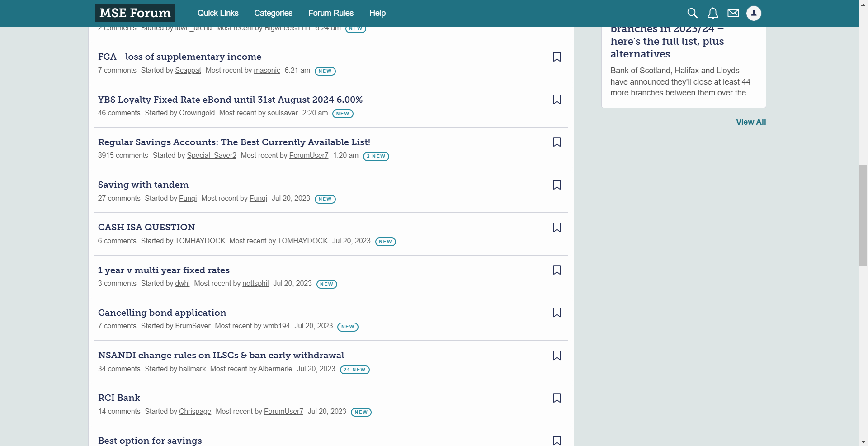
Task: Open Best option for savings thread title
Action: [150, 441]
